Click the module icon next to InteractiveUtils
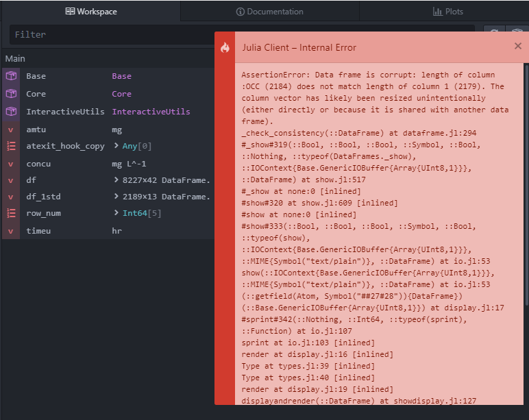 [x=11, y=111]
